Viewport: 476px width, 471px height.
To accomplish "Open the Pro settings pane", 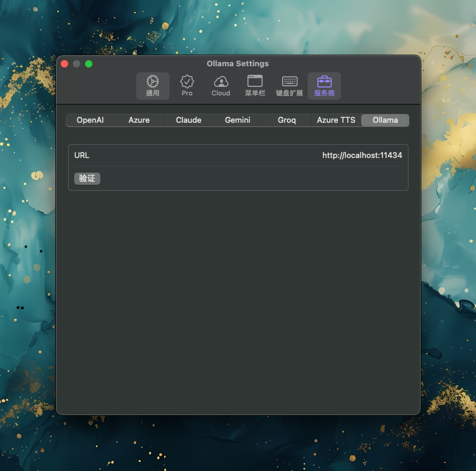I will 187,86.
